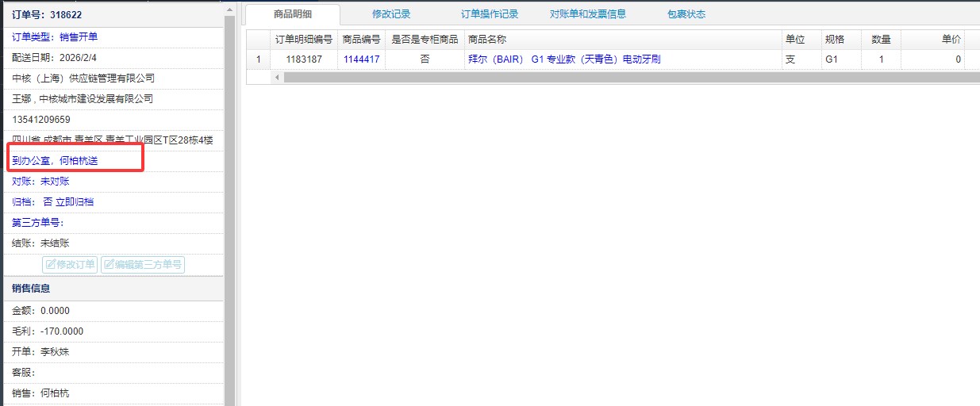The width and height of the screenshot is (980, 406).
Task: Go to the 包裹状态 tab
Action: coord(686,14)
